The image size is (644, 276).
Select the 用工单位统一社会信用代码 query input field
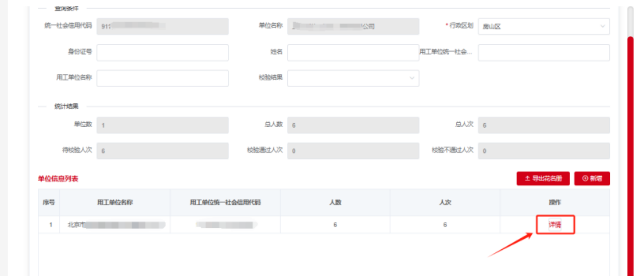543,52
